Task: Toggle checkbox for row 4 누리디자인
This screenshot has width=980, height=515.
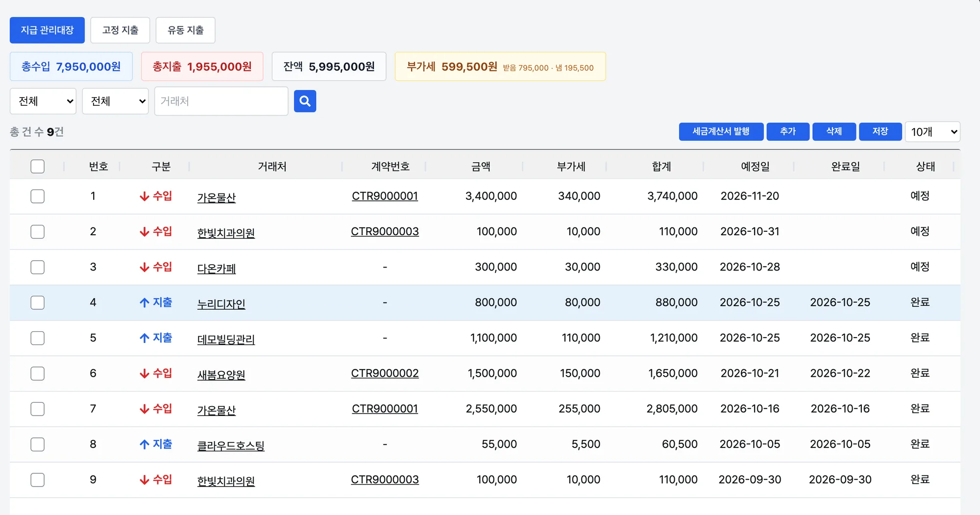Action: 37,303
